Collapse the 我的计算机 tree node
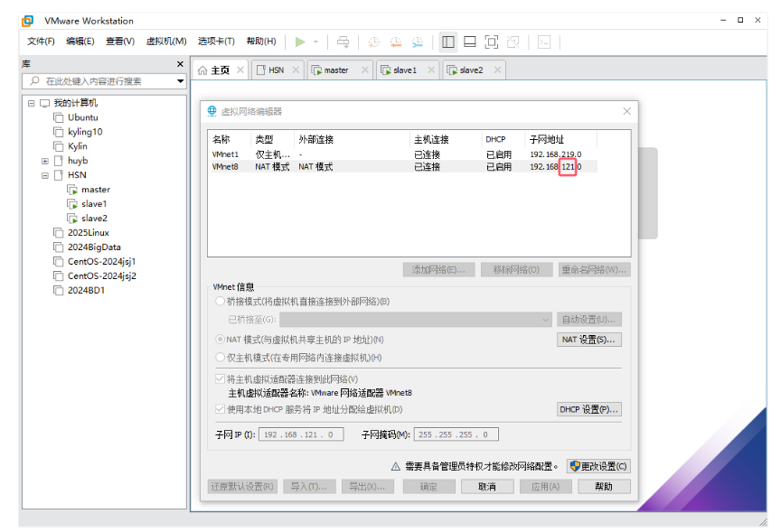This screenshot has width=781, height=532. (x=32, y=104)
